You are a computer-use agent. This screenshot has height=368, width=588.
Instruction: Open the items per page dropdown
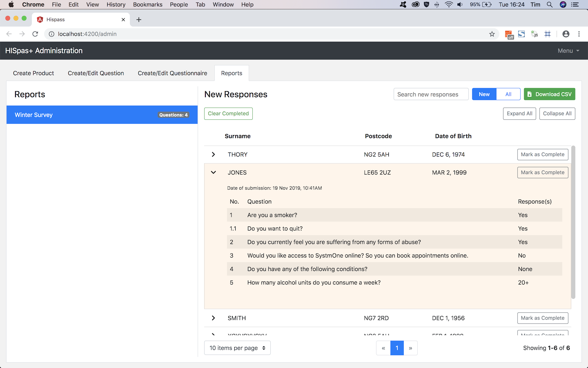237,348
